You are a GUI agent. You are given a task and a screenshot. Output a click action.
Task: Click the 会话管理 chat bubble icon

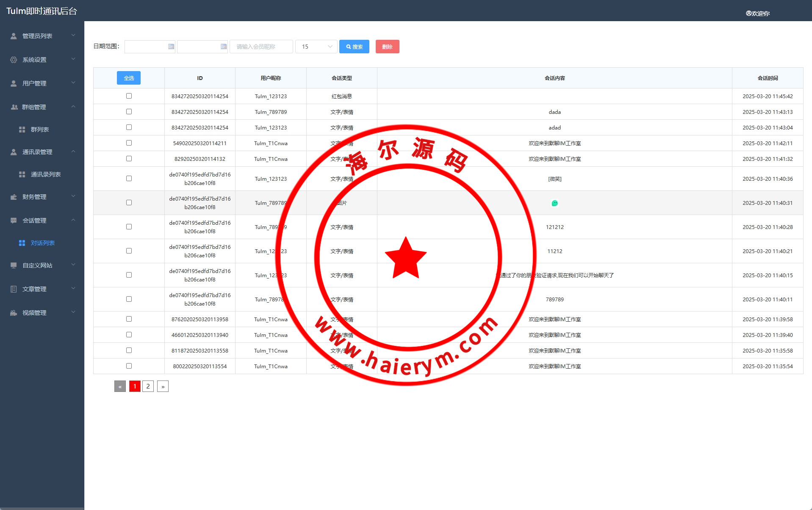(x=14, y=221)
